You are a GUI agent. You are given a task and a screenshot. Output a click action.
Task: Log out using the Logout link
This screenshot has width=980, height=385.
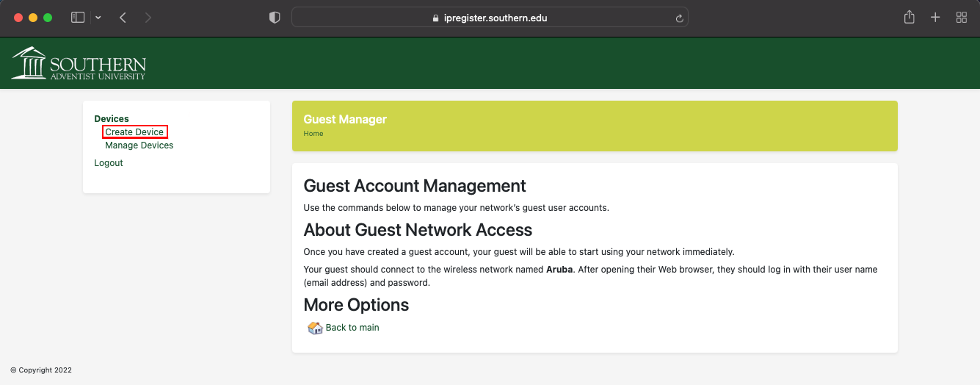pos(109,163)
